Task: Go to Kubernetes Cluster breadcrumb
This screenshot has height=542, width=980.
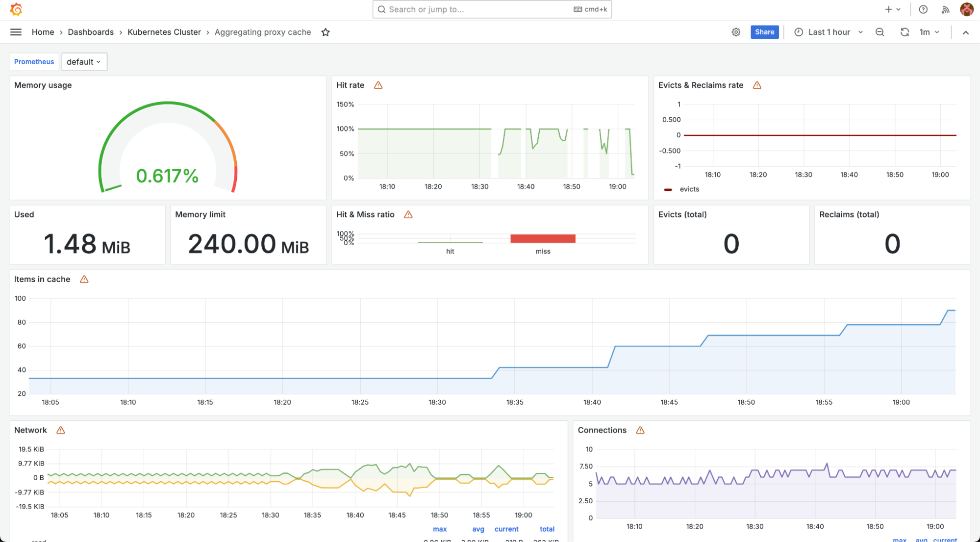Action: (x=164, y=32)
